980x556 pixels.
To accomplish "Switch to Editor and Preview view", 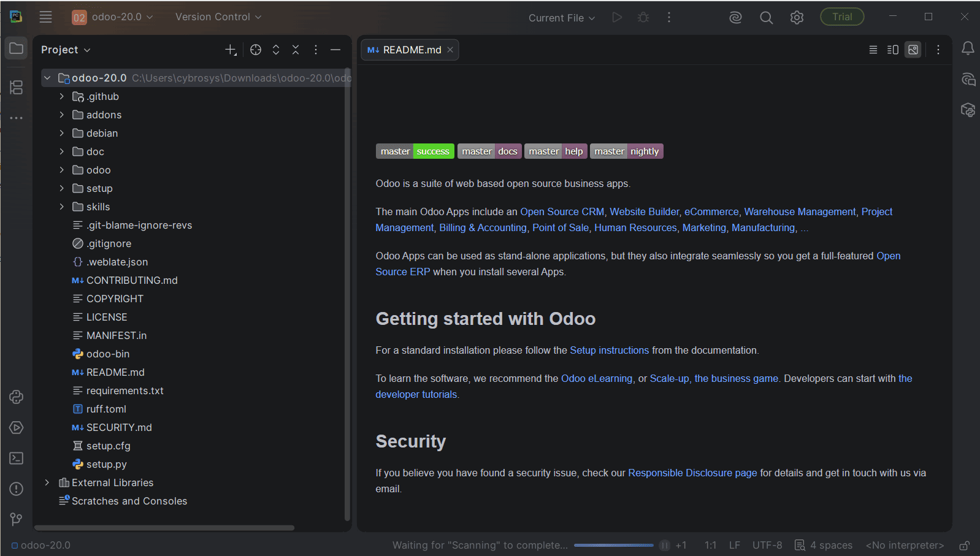I will click(893, 50).
